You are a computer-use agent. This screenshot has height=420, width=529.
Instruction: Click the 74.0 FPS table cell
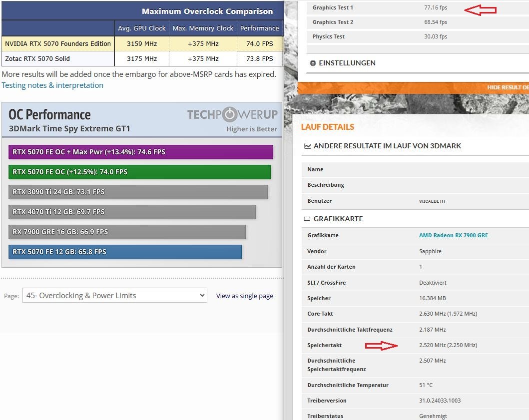click(259, 43)
